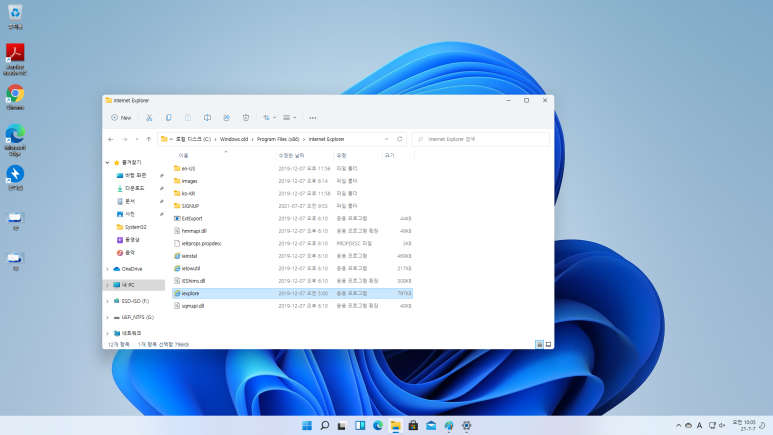Expand the address bar history dropdown
This screenshot has width=773, height=435.
pyautogui.click(x=386, y=140)
